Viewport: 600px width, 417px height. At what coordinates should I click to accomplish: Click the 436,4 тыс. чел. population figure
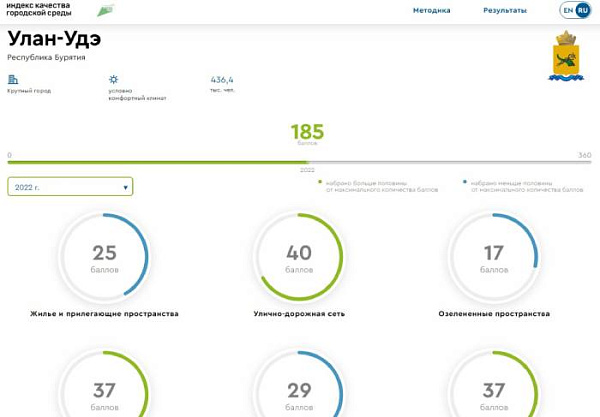pyautogui.click(x=222, y=80)
